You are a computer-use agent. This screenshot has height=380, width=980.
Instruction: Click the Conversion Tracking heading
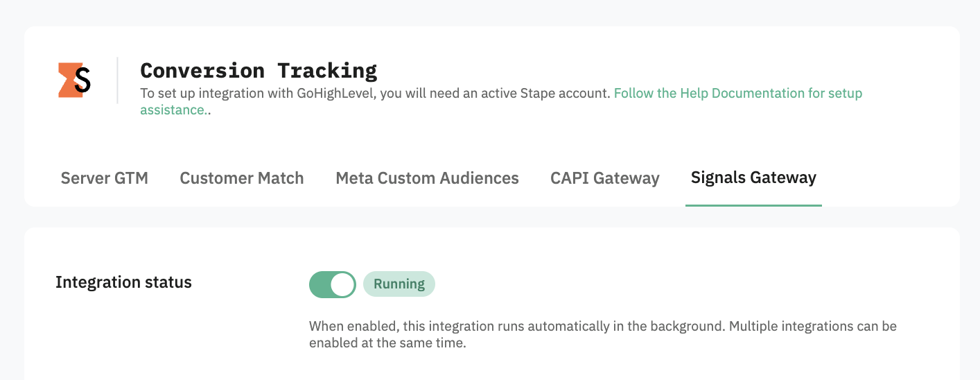(259, 70)
